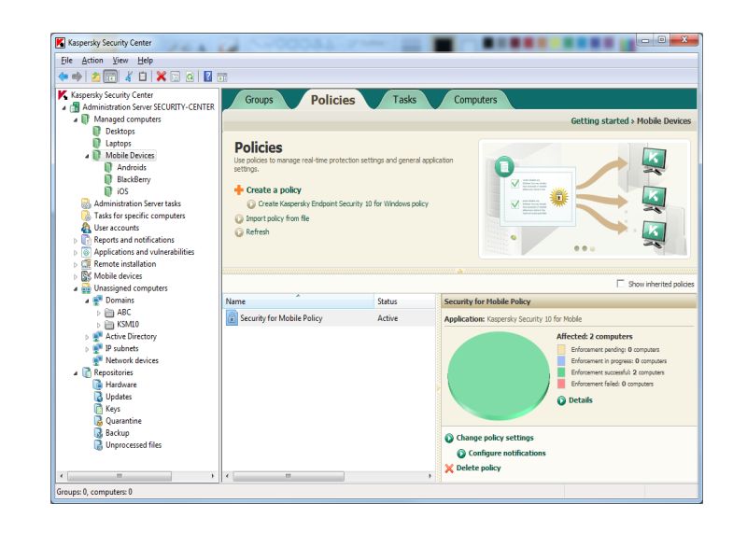This screenshot has height=560, width=747.
Task: Open the File menu
Action: pyautogui.click(x=66, y=61)
